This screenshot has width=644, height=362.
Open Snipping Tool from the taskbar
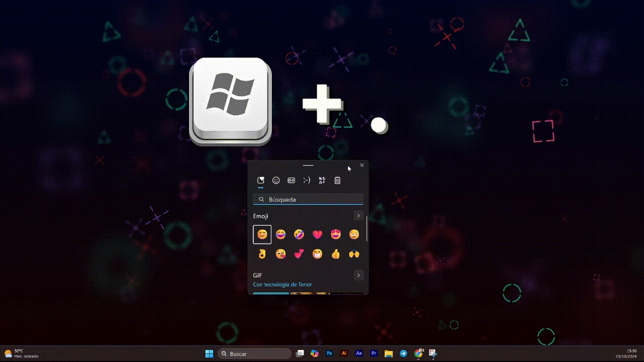point(433,353)
